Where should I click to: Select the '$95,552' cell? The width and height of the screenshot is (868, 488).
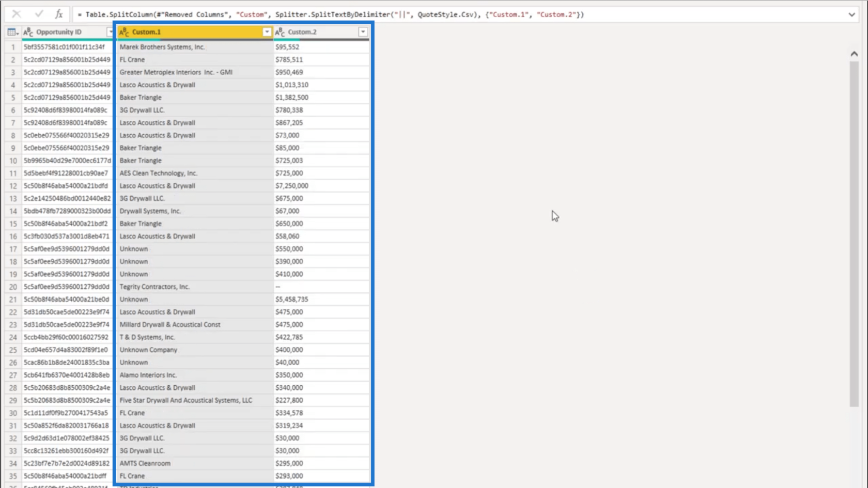pos(321,47)
